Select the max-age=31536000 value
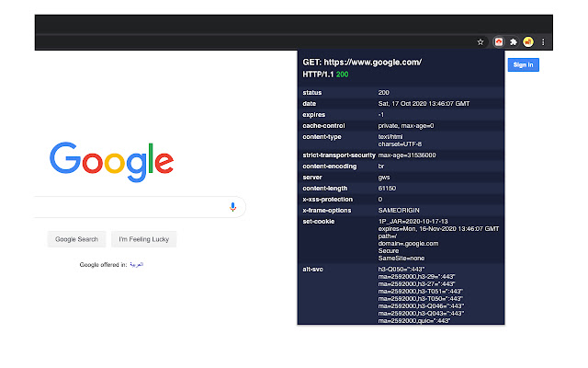 click(x=407, y=155)
